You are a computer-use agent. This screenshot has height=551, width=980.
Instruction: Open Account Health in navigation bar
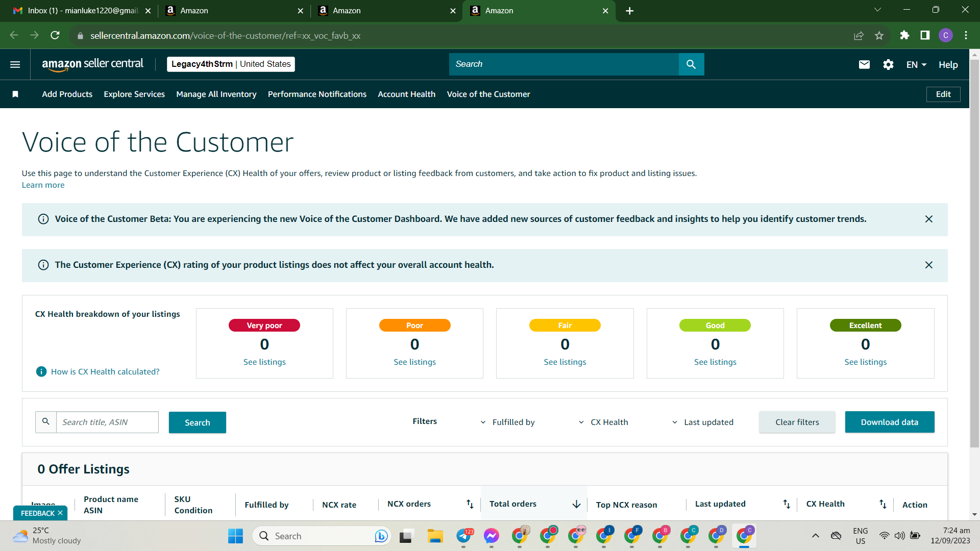[407, 94]
